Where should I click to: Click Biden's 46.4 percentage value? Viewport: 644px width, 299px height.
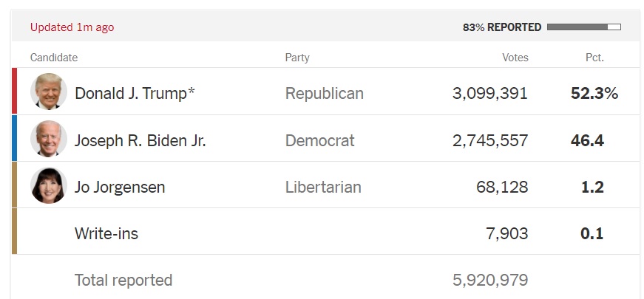coord(587,140)
